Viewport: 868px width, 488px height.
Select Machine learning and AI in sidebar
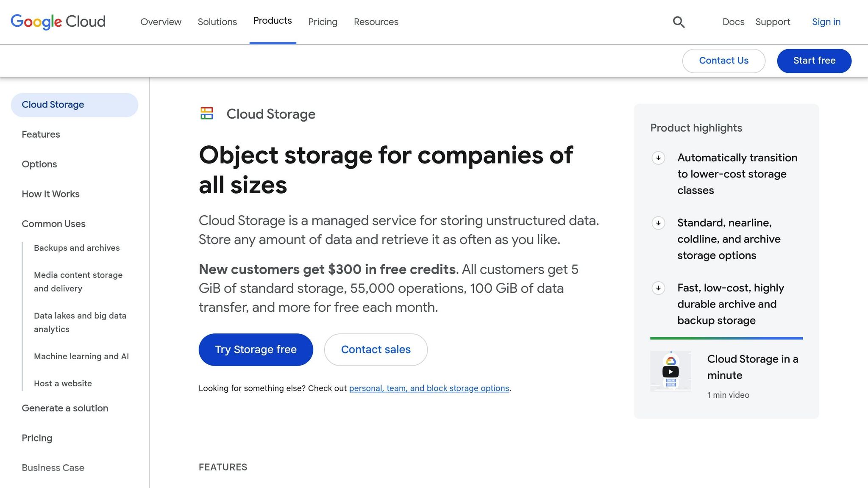coord(81,356)
